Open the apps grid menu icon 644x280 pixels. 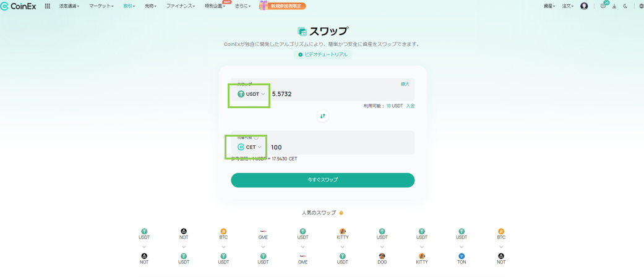pos(48,6)
